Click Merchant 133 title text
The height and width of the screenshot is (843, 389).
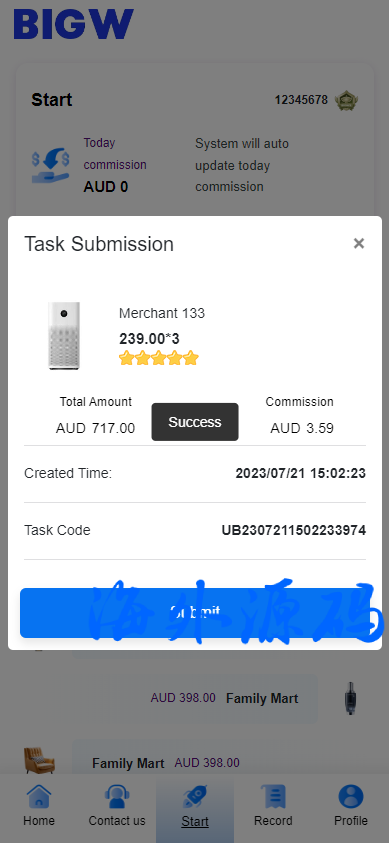(x=162, y=313)
